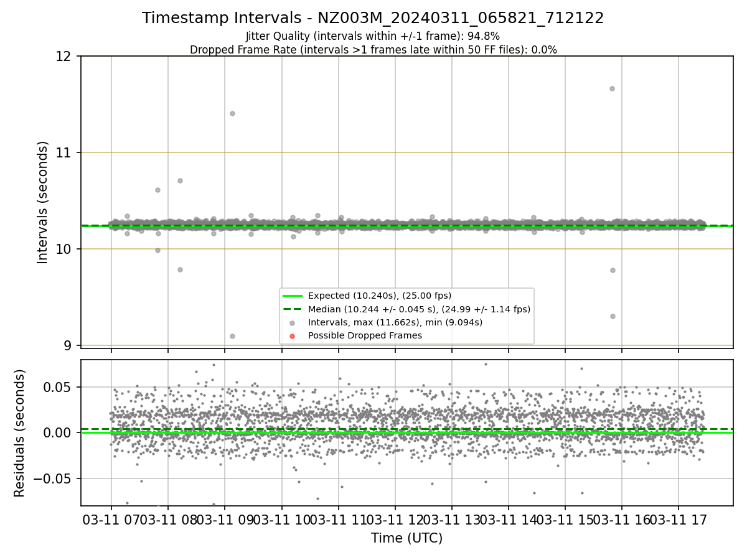This screenshot has width=747, height=560.
Task: Click the y-axis tick label '11'
Action: 65,153
